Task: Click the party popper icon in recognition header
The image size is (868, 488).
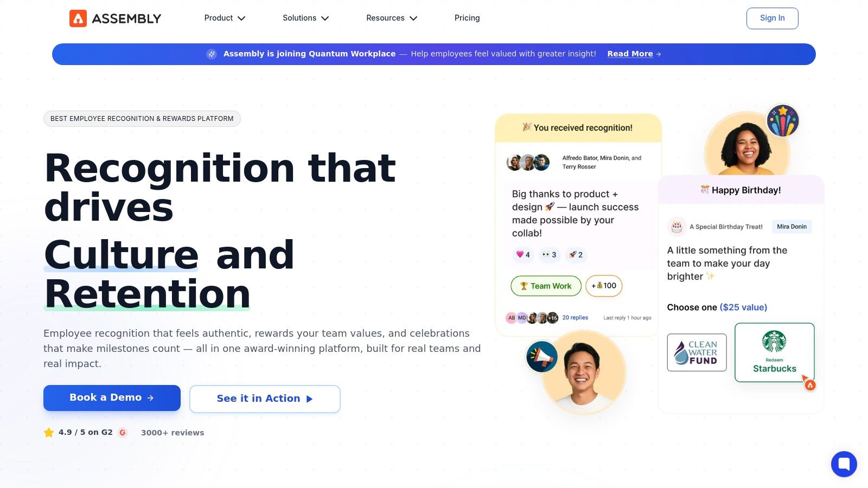Action: (x=527, y=127)
